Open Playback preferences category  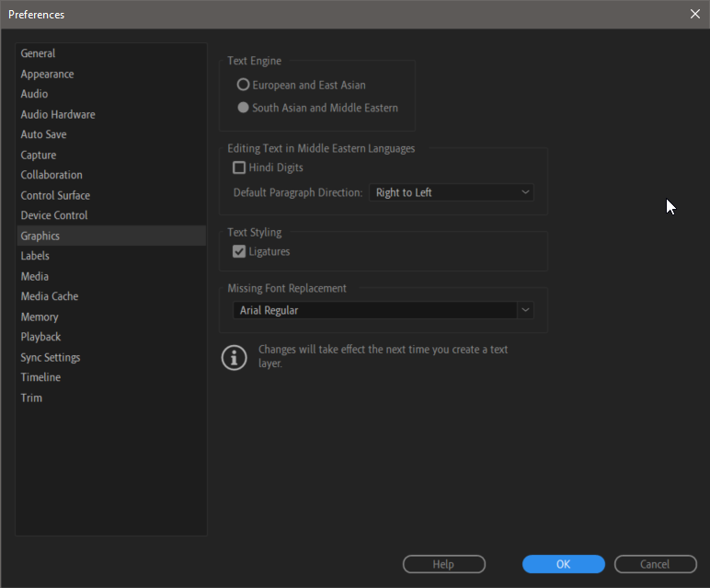pos(111,337)
